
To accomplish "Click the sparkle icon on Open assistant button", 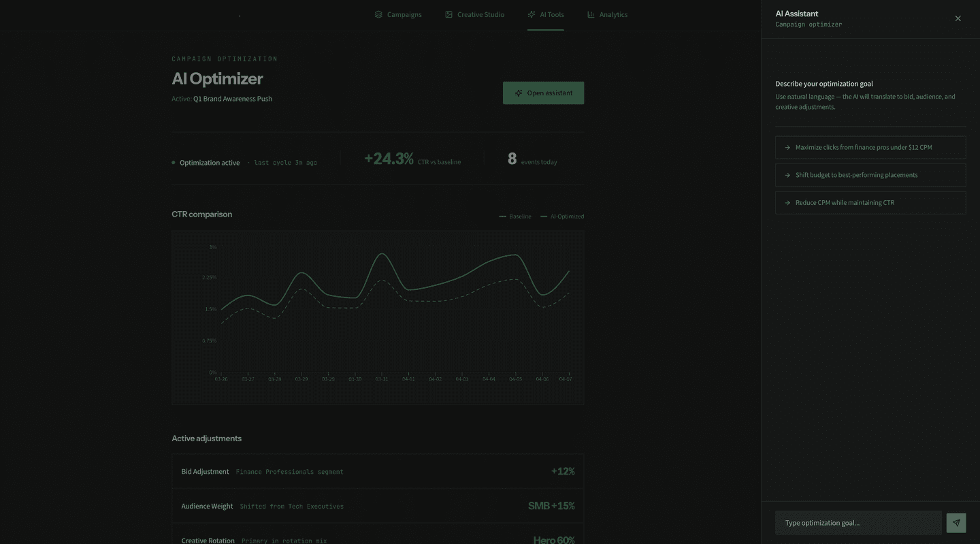I will [519, 93].
